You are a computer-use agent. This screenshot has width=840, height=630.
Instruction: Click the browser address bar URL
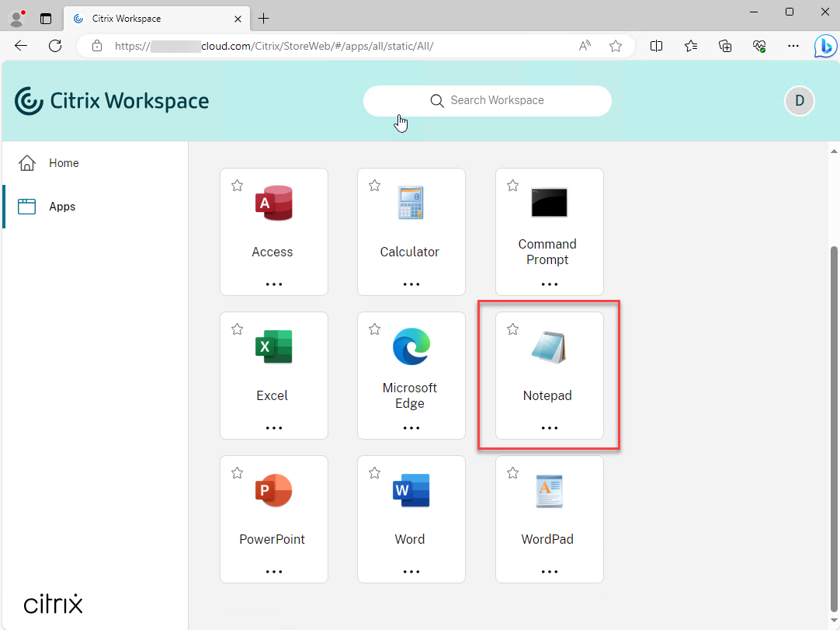(x=274, y=46)
